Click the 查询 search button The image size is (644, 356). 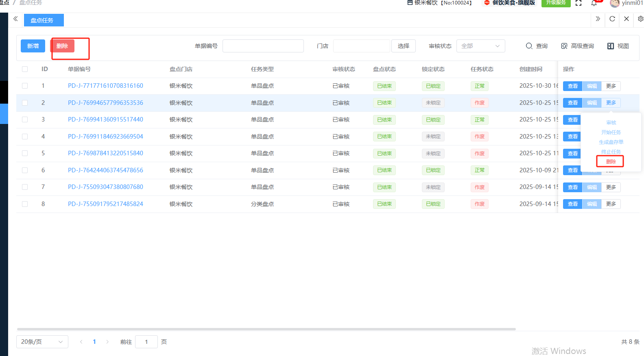[537, 46]
